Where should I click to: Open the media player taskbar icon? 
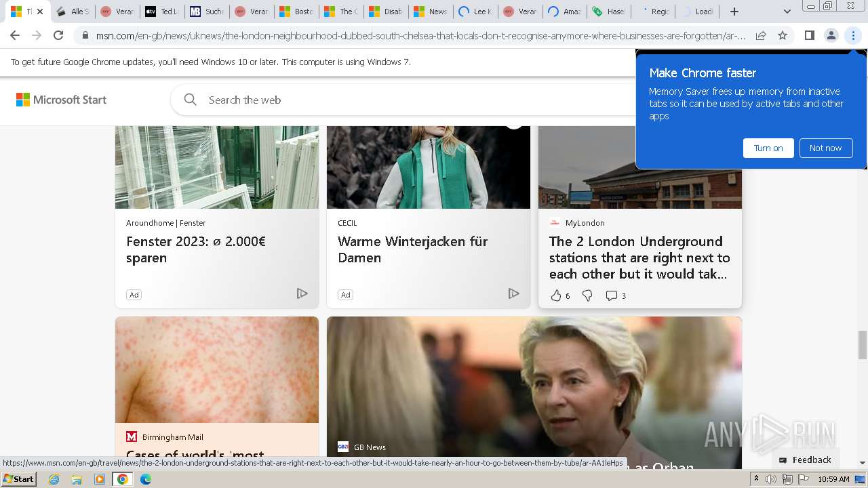click(x=100, y=479)
